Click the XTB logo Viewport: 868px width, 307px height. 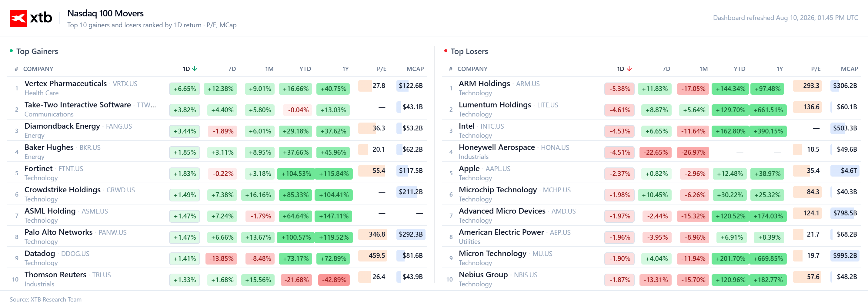[31, 18]
